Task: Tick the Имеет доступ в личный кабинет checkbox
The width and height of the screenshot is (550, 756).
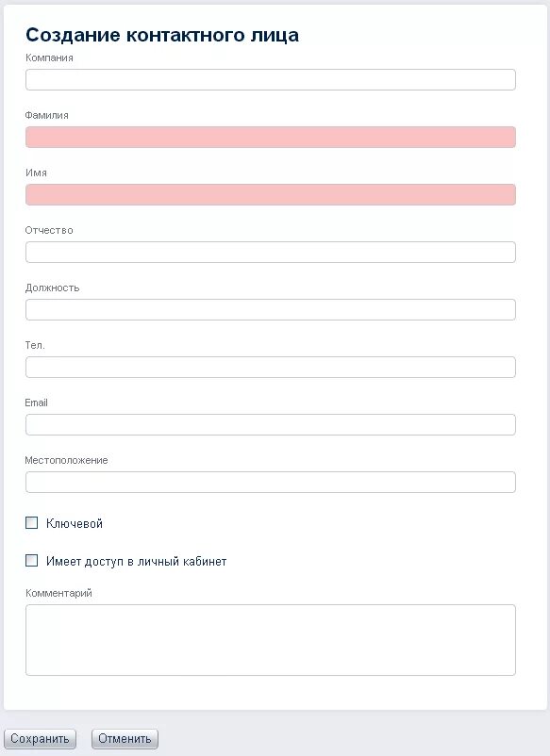Action: (x=31, y=560)
